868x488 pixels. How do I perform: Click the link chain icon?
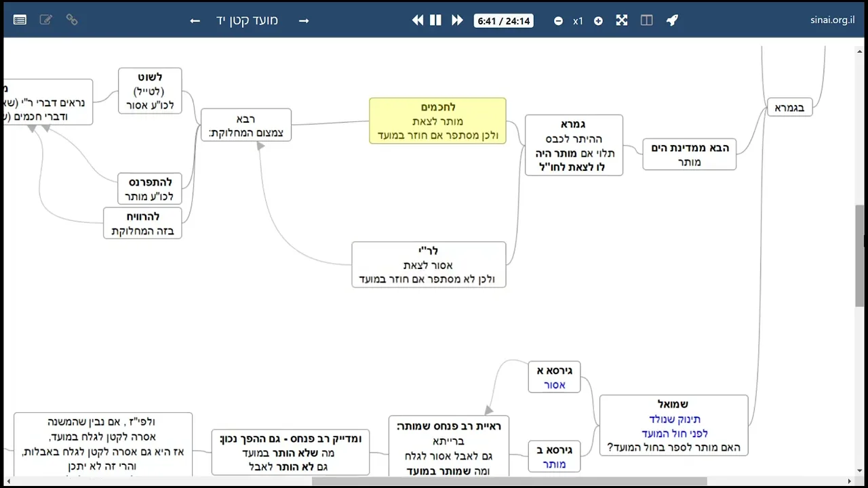click(x=71, y=20)
